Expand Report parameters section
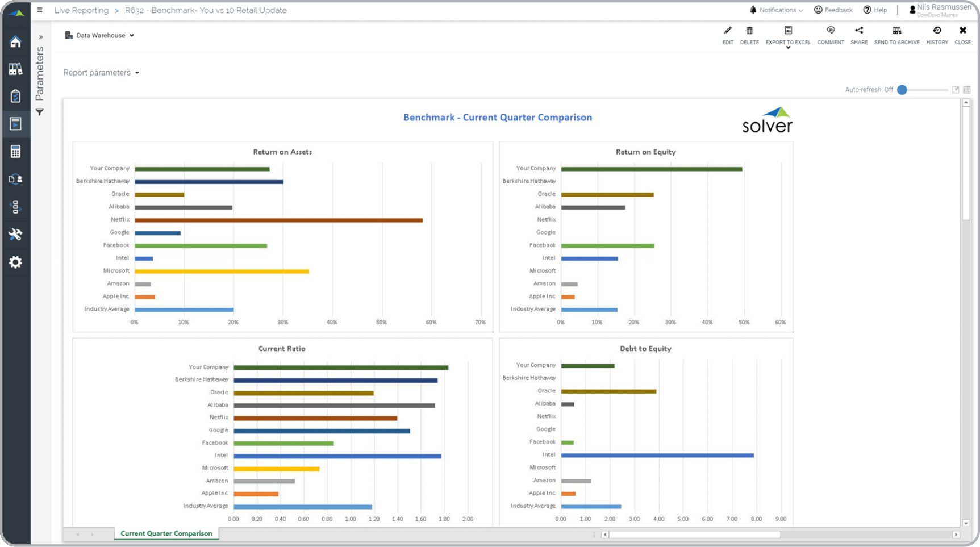The height and width of the screenshot is (547, 980). (101, 73)
